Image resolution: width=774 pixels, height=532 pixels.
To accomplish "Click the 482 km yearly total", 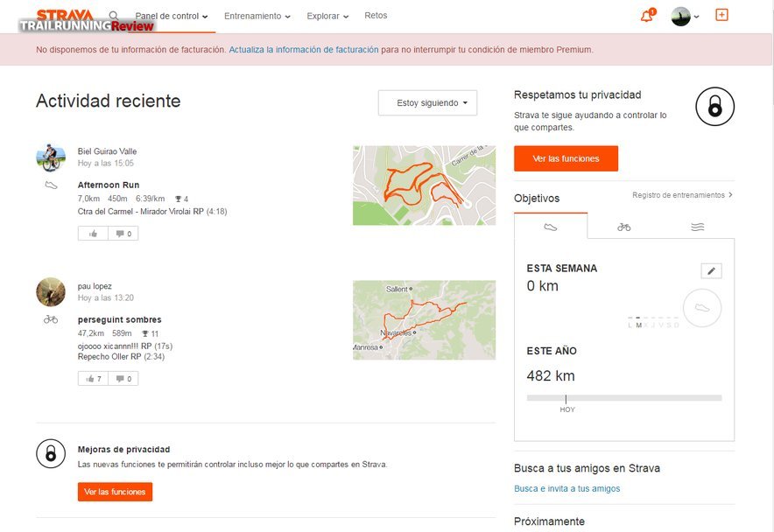I will (x=551, y=376).
